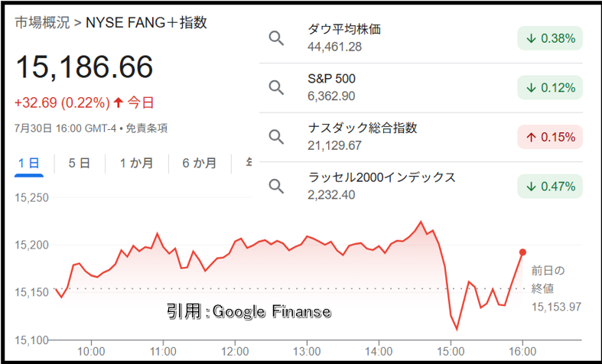Open the ラッセル2000インデックス index row
This screenshot has width=602, height=364.
[421, 187]
